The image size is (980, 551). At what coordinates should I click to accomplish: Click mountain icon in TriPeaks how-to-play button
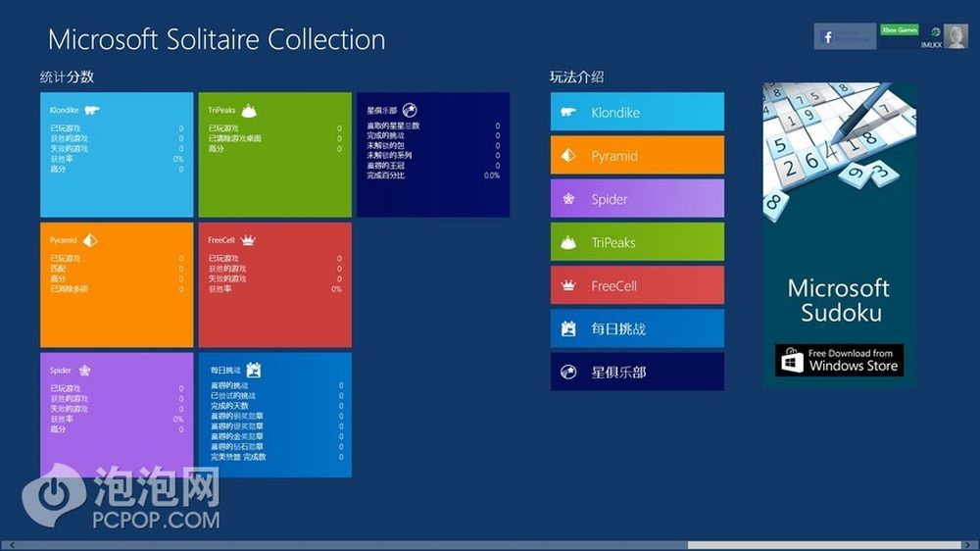click(568, 243)
